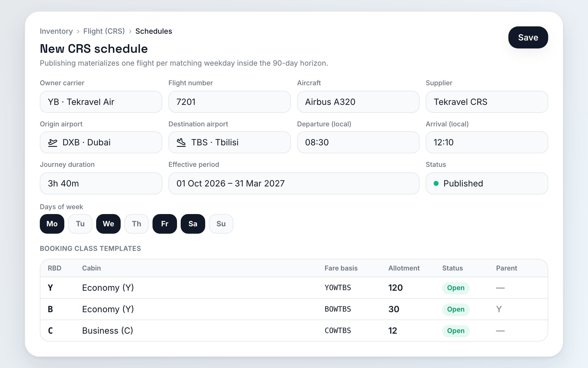The image size is (588, 368).
Task: Toggle the Mo weekday chip
Action: [x=52, y=224]
